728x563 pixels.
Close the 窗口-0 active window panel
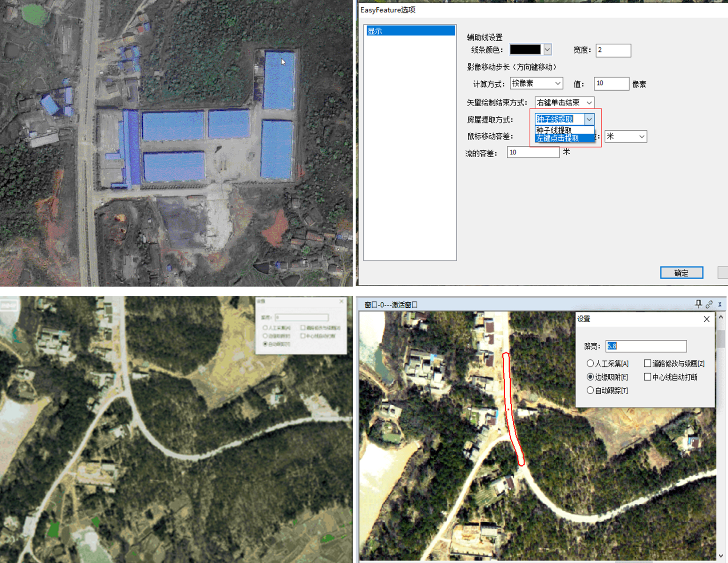click(x=720, y=304)
